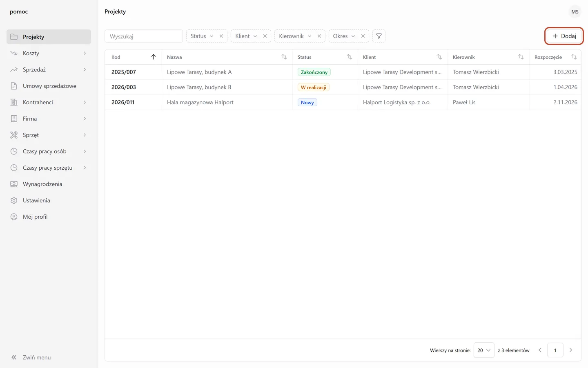Open the filter funnel icon
The image size is (588, 368).
click(x=379, y=36)
